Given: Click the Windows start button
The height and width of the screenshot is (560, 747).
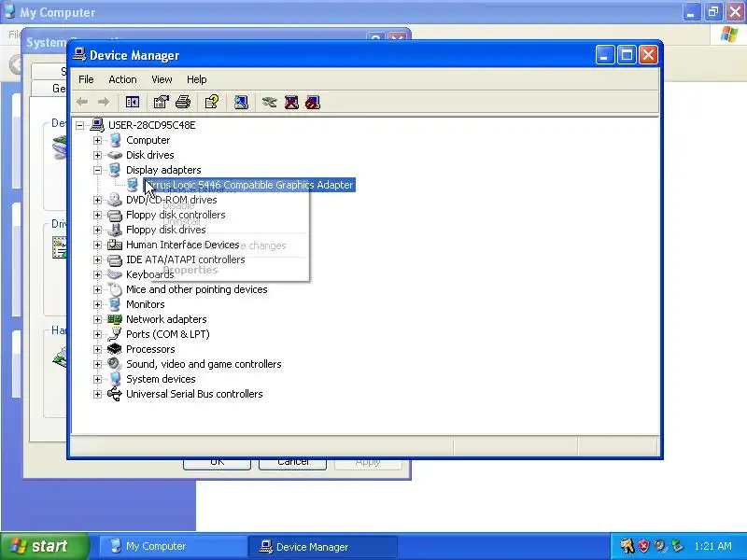Looking at the screenshot, I should [44, 546].
